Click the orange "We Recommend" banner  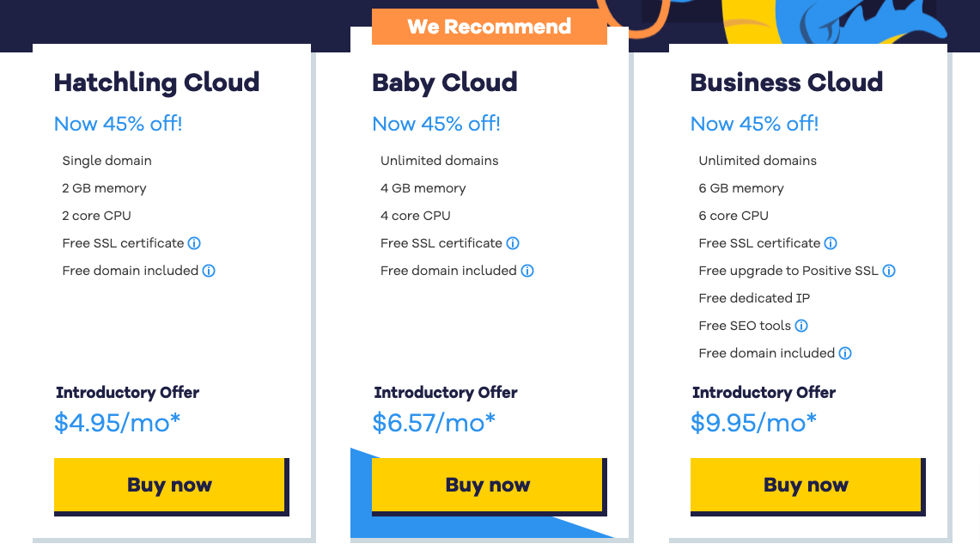489,27
